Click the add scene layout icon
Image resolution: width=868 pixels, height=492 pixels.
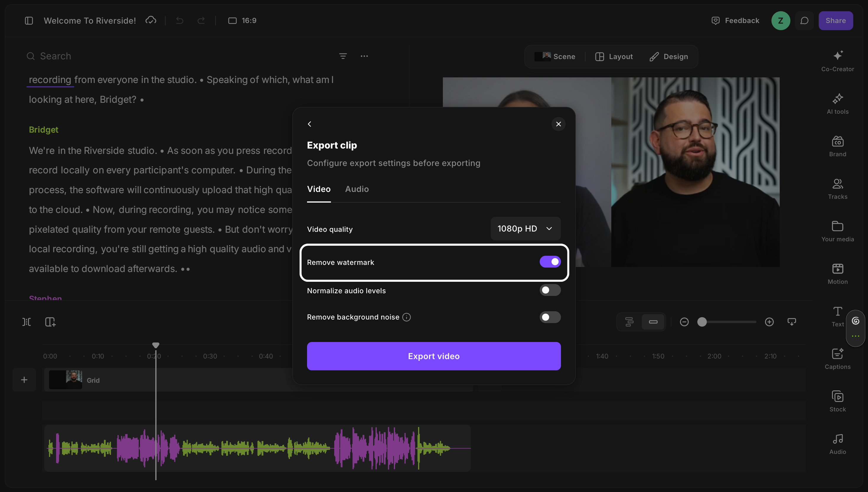pos(50,322)
